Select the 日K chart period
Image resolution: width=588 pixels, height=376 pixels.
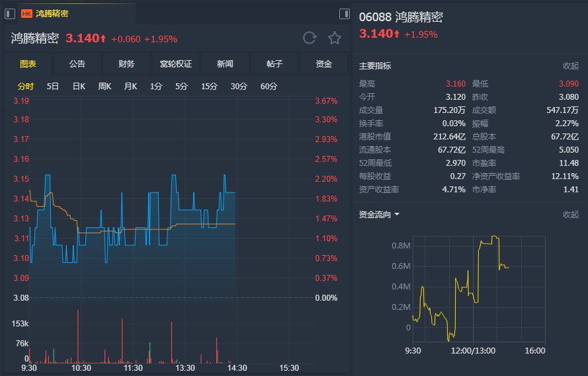tap(79, 87)
